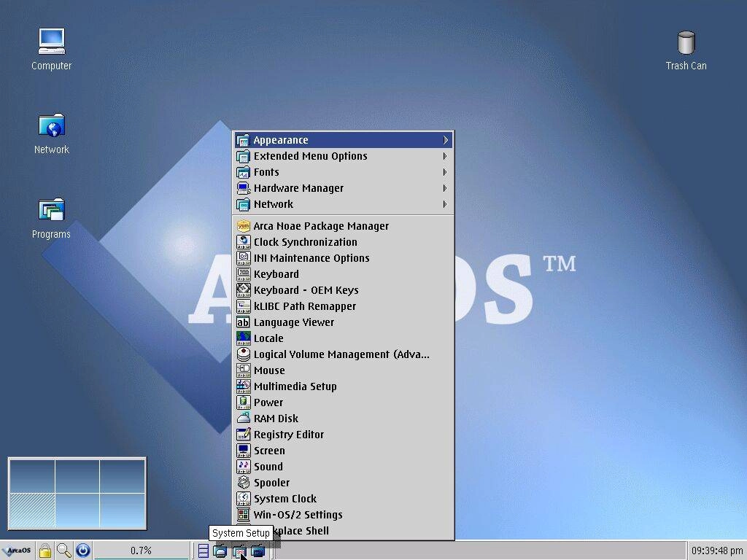
Task: Click the Power battery icon
Action: (x=243, y=402)
